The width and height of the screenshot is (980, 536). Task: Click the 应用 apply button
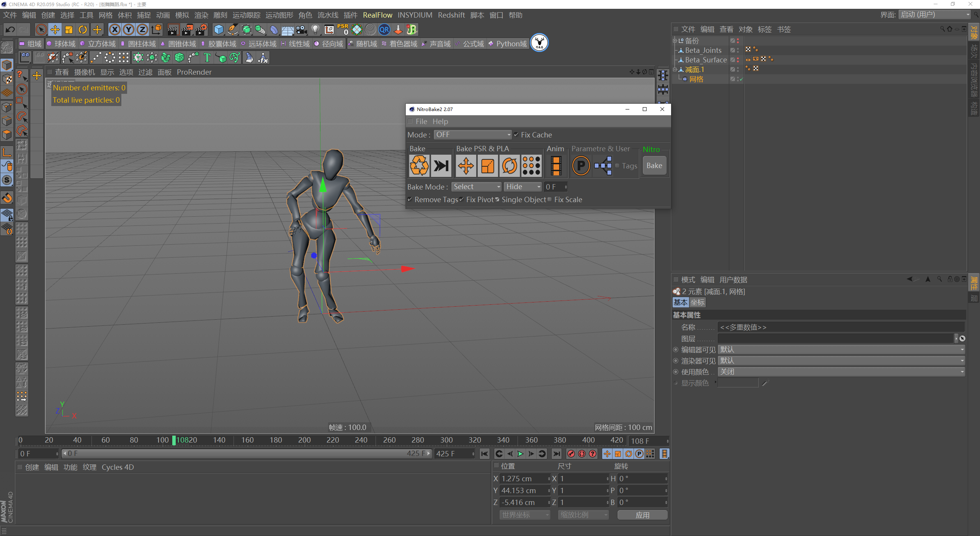(x=642, y=515)
